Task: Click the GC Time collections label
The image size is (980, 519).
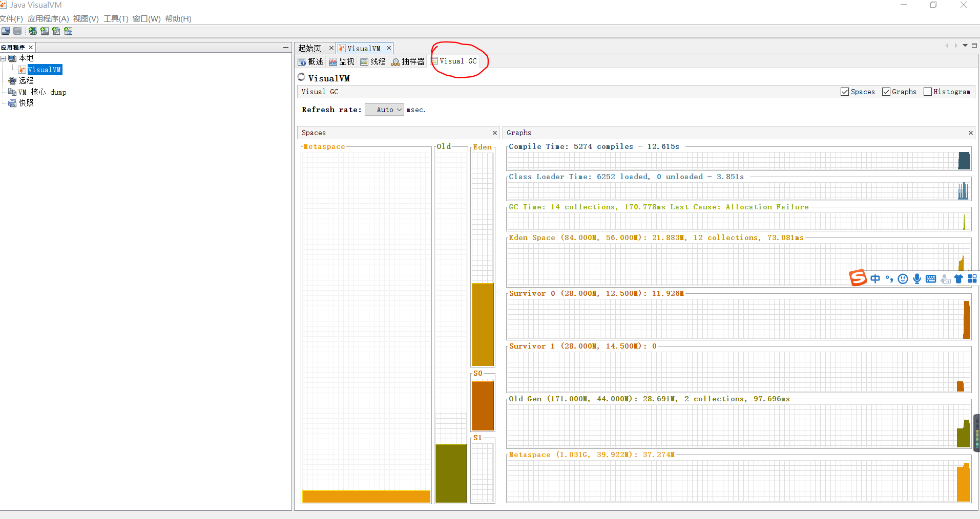Action: click(x=659, y=207)
